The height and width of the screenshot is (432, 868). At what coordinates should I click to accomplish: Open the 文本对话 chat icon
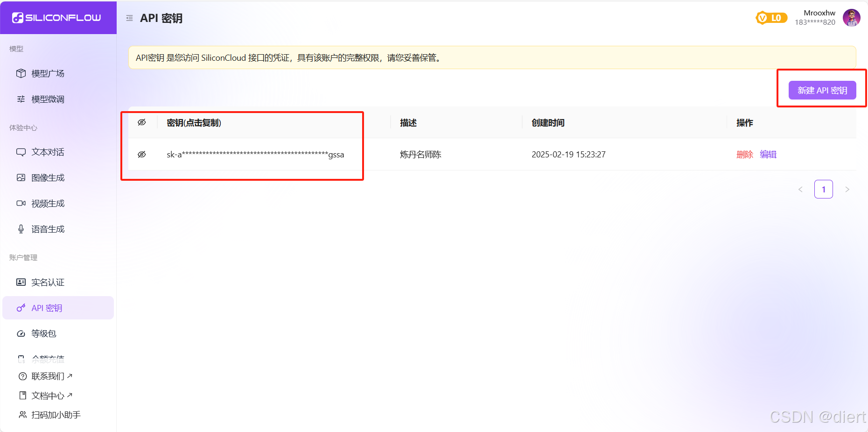tap(21, 152)
